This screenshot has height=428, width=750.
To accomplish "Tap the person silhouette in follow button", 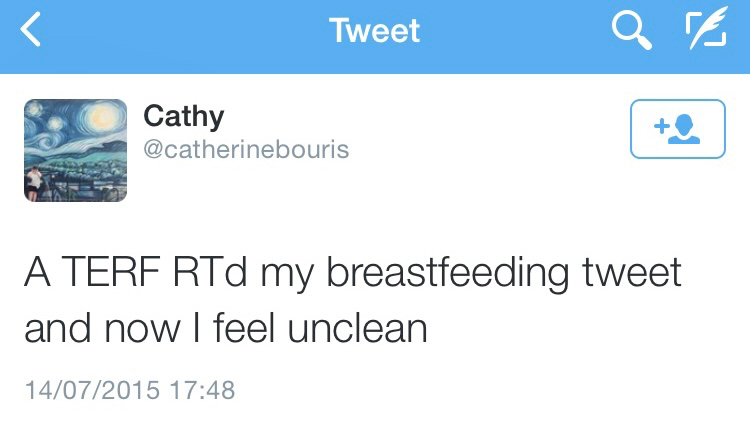I will pyautogui.click(x=687, y=130).
